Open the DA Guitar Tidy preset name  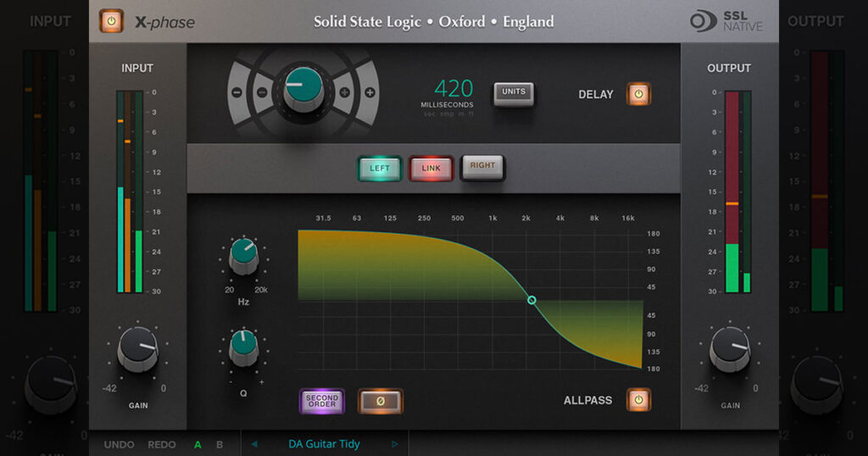point(324,444)
